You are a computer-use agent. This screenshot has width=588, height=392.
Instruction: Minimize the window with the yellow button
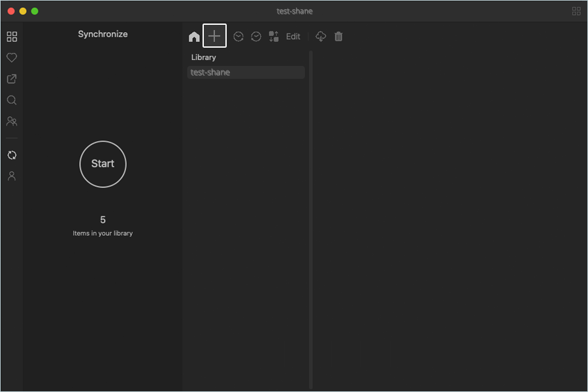[x=23, y=11]
